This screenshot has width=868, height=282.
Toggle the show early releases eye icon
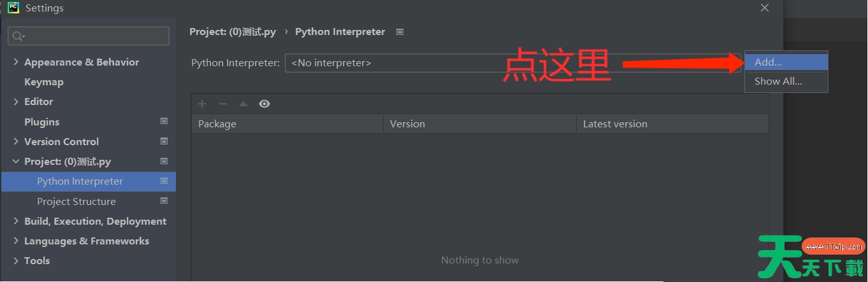[x=264, y=104]
